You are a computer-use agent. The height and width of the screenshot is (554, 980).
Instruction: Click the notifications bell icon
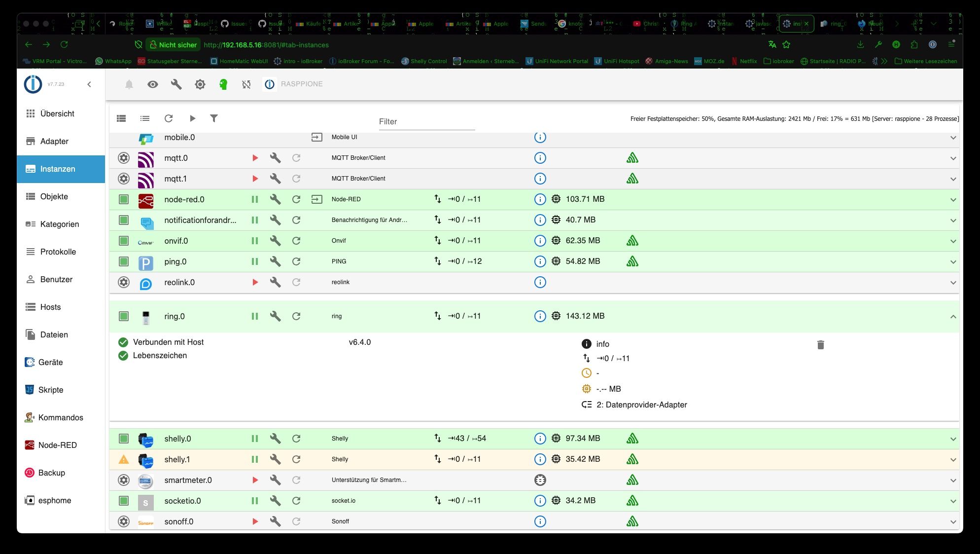click(x=129, y=84)
